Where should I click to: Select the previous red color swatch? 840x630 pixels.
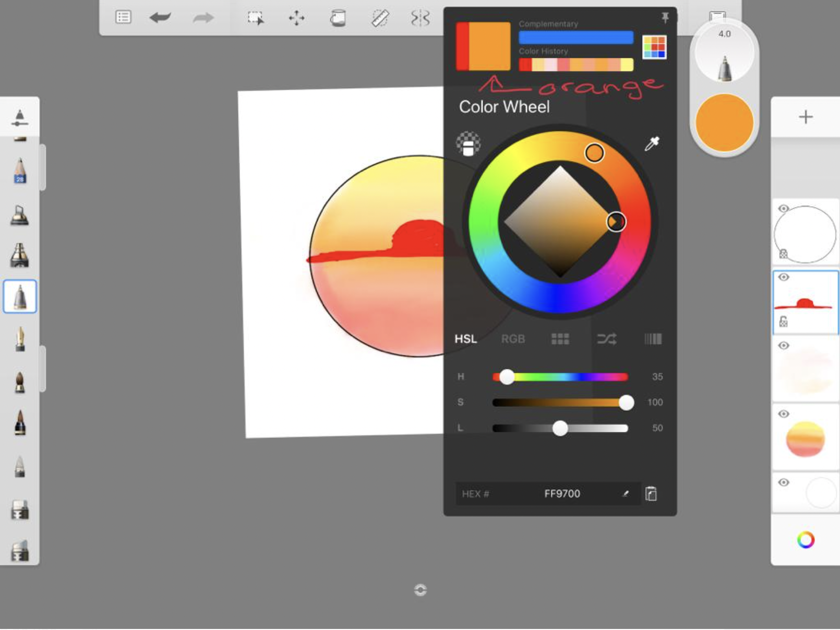click(x=462, y=46)
